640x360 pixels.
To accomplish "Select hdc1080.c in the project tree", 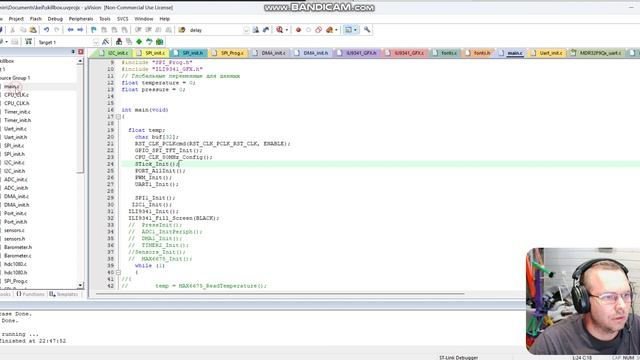I will tap(16, 264).
